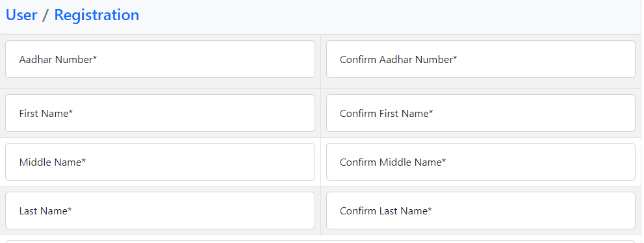
Task: Click into the First Name field
Action: tap(160, 113)
